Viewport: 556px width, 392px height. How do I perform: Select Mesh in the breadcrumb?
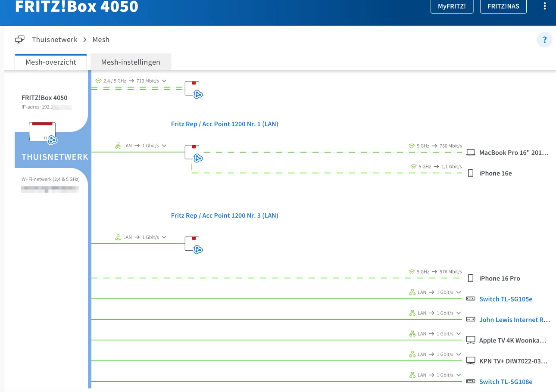[x=101, y=40]
